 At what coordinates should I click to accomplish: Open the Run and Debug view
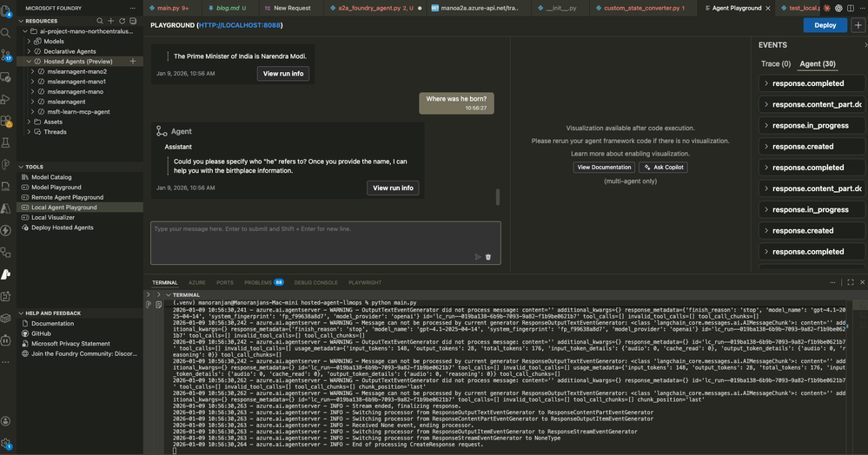(6, 100)
